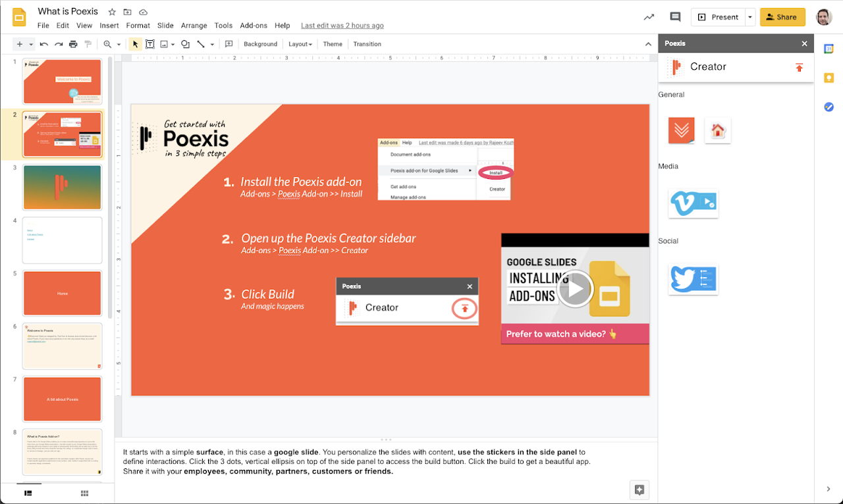Open the Google account avatar

click(x=824, y=17)
